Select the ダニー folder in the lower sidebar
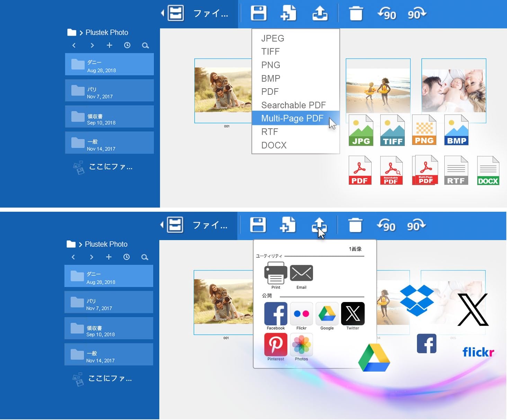507x420 pixels. (x=109, y=276)
